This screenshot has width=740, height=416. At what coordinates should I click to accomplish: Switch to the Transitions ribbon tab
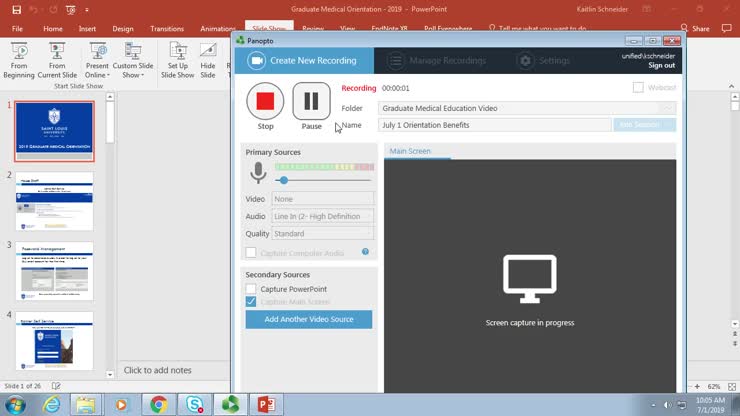tap(167, 29)
